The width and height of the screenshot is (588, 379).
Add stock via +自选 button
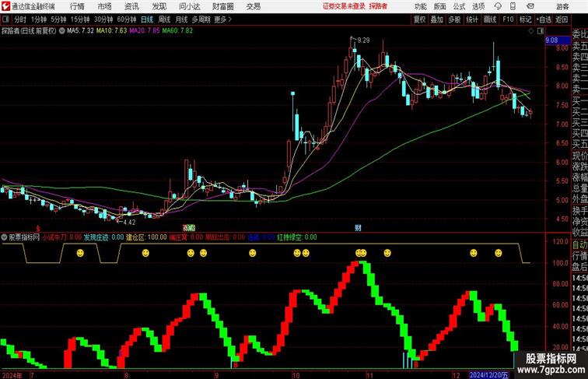(544, 19)
